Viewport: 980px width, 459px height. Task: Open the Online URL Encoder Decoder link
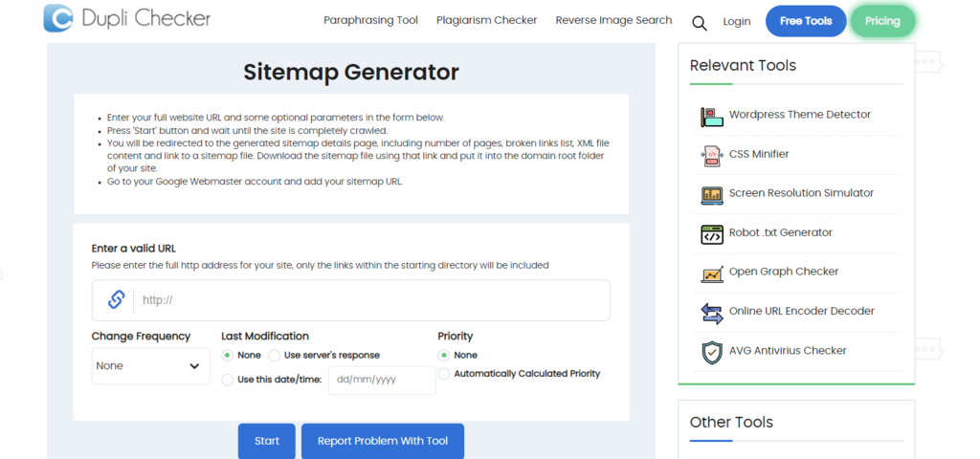pyautogui.click(x=802, y=311)
